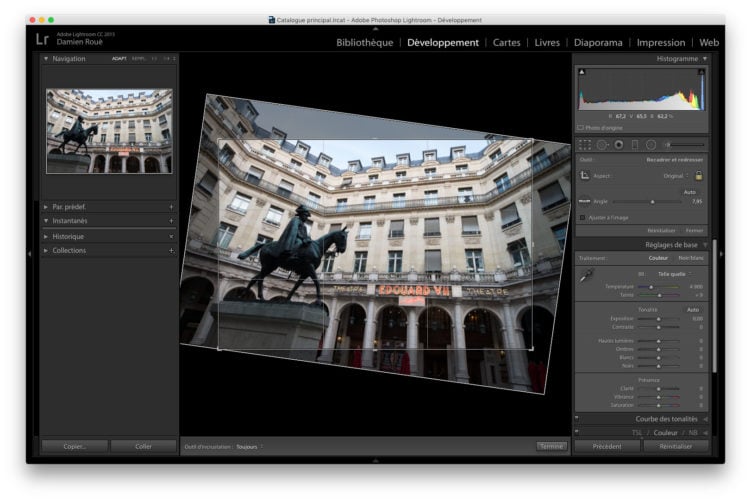
Task: Expand the Collections panel
Action: coord(69,250)
